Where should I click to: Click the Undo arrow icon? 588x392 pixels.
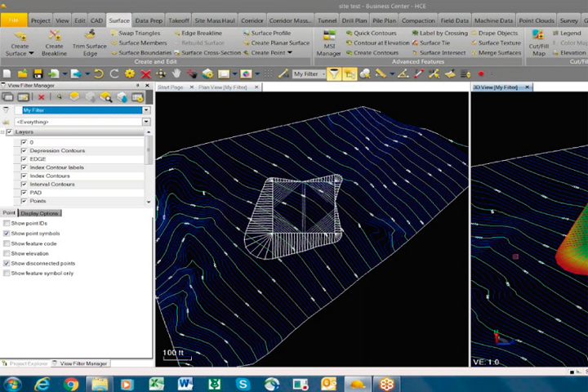coord(98,73)
